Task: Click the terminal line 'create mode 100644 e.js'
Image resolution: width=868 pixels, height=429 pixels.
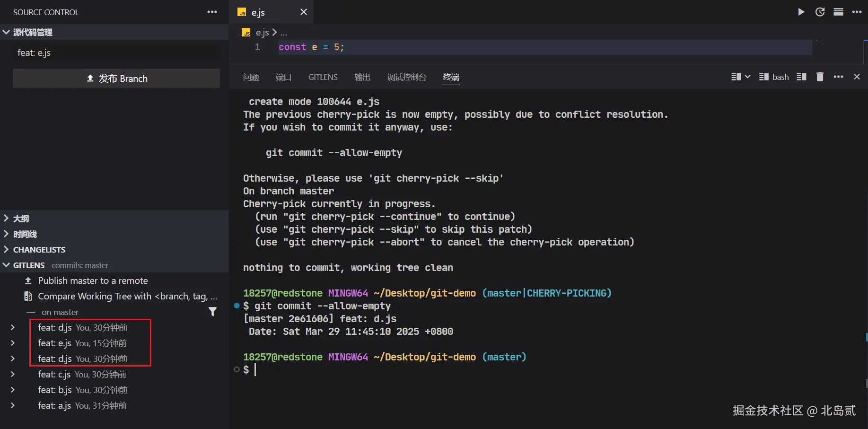Action: pyautogui.click(x=314, y=102)
